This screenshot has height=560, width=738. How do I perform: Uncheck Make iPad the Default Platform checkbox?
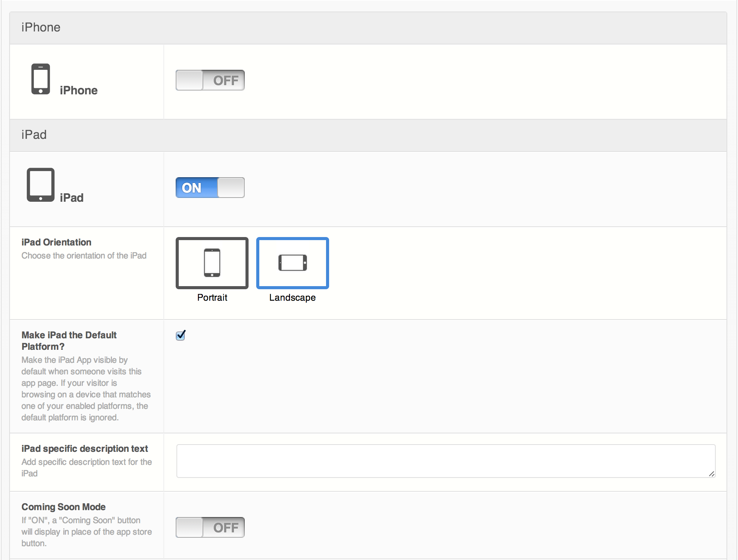pos(181,335)
